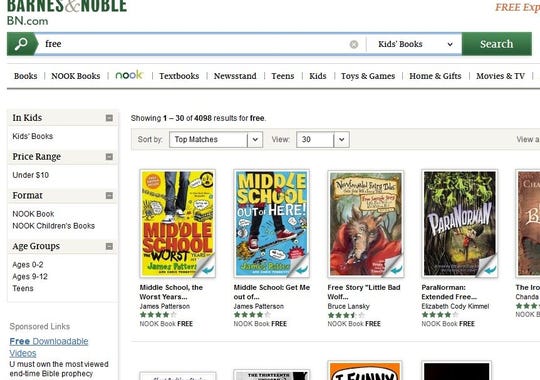Open the Newsstand menu
The width and height of the screenshot is (540, 380).
[235, 76]
